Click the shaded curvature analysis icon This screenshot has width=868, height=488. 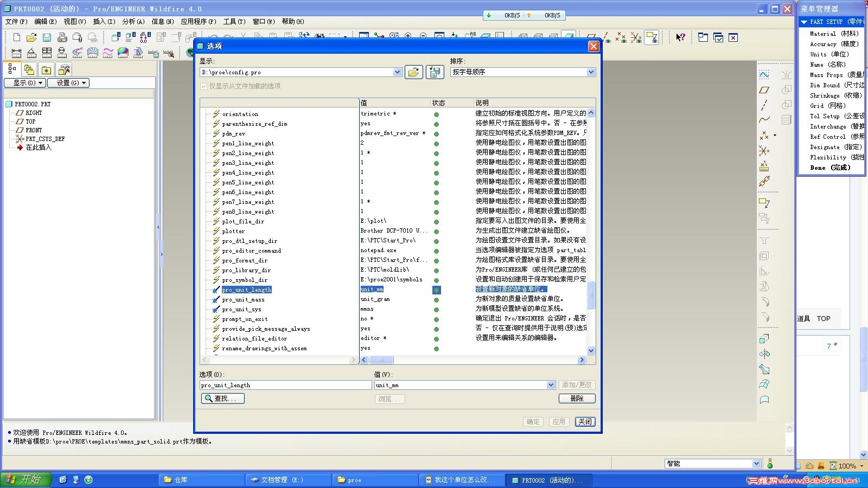coord(123,53)
